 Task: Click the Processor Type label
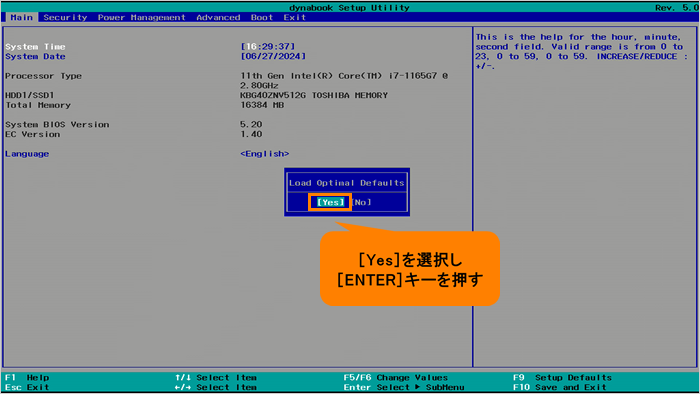(43, 76)
